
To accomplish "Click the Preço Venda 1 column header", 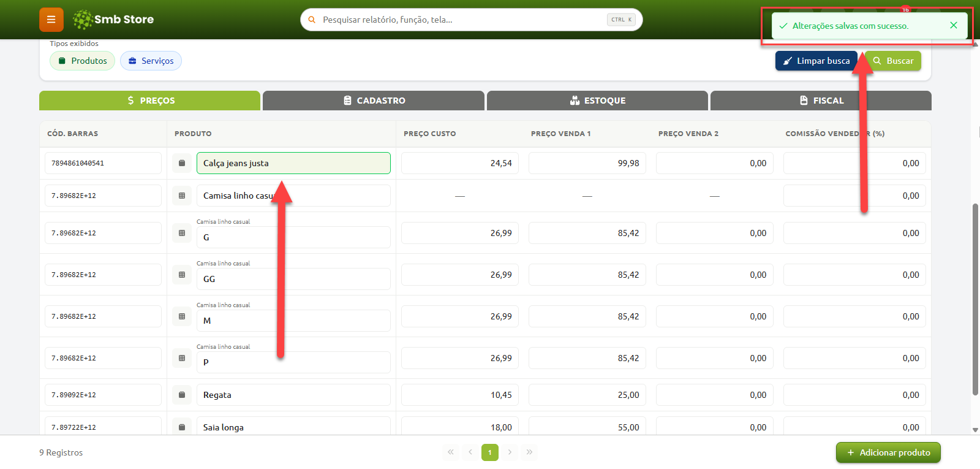I will coord(561,134).
